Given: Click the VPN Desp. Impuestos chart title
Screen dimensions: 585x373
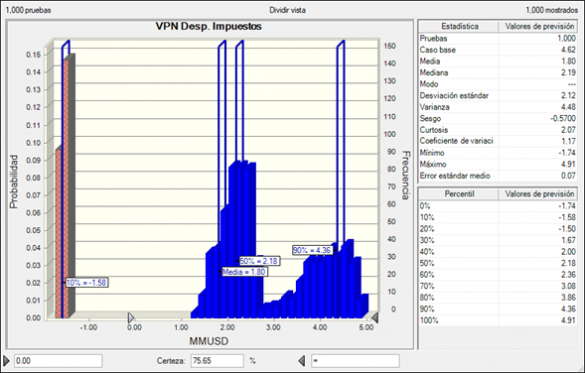Looking at the screenshot, I should click(208, 26).
